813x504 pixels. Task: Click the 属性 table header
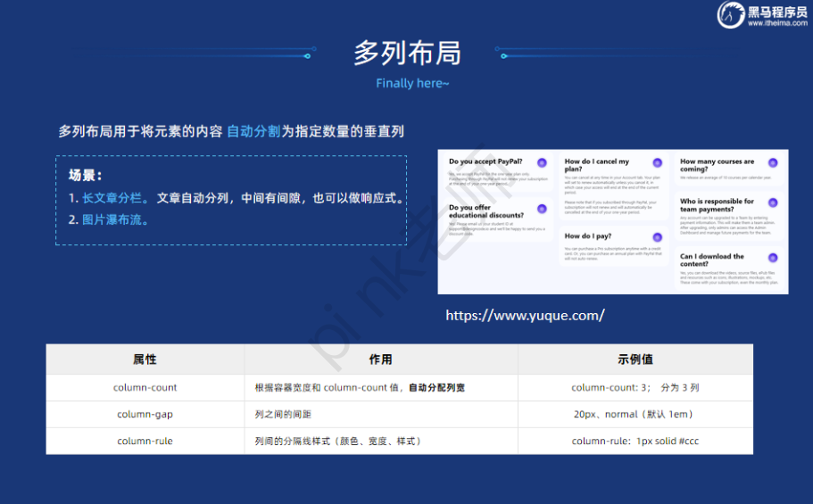point(145,359)
